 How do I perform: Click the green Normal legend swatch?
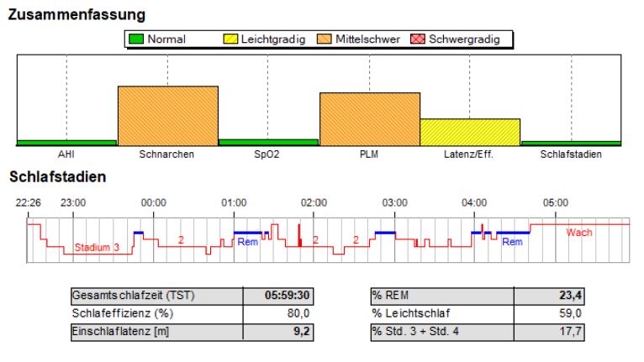[x=136, y=39]
